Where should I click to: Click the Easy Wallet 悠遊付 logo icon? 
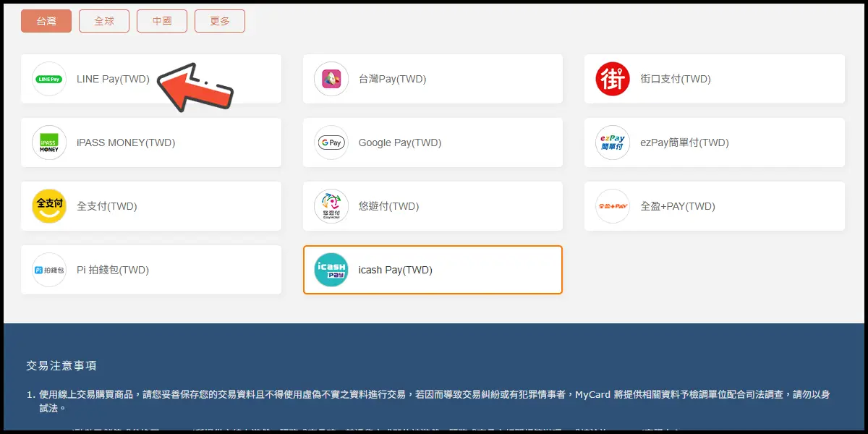tap(331, 206)
